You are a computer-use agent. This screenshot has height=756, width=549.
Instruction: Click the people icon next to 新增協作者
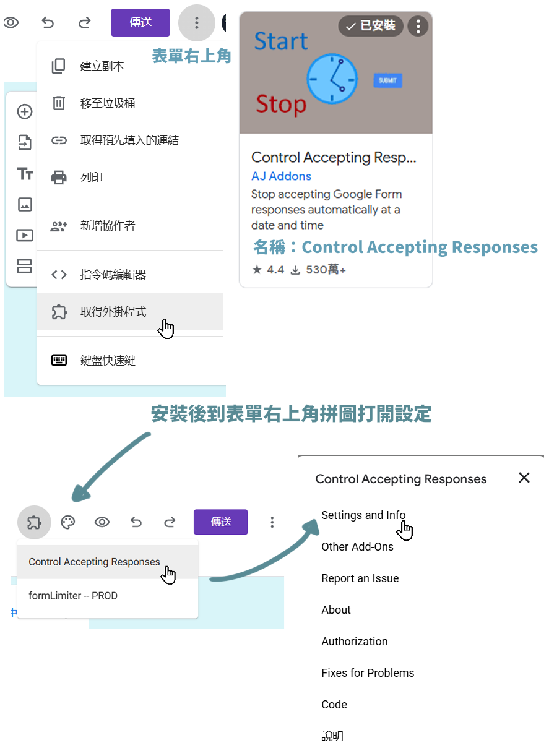pyautogui.click(x=59, y=226)
